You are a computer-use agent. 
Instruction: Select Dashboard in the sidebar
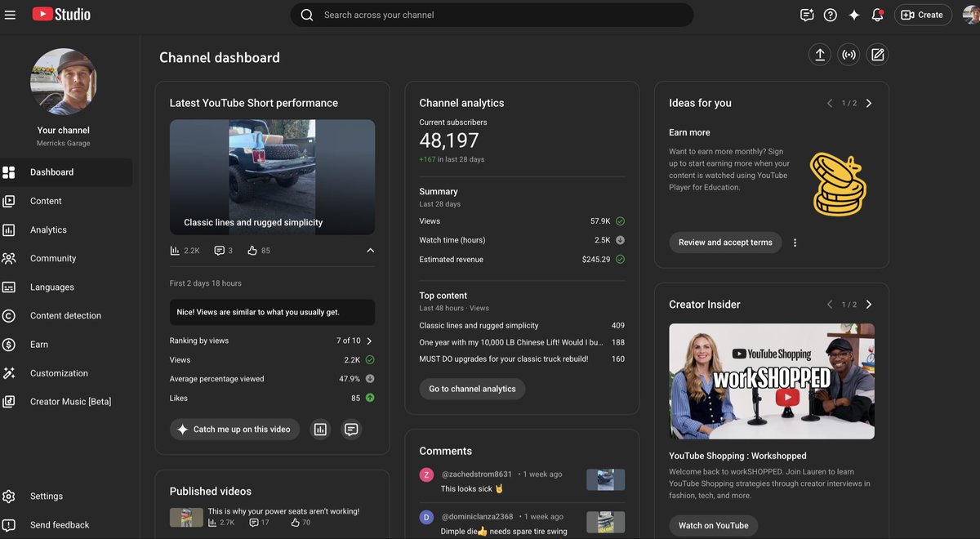click(x=66, y=172)
